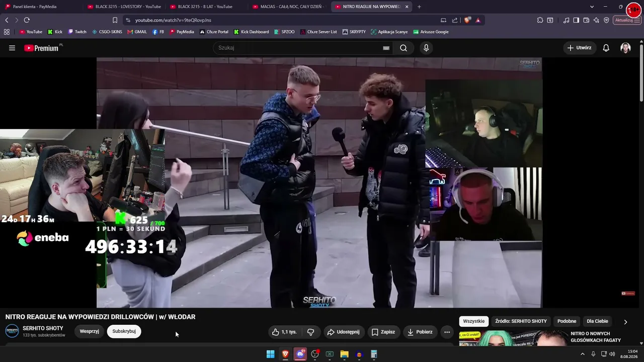Go to YouTube Premium home logo

(42, 48)
